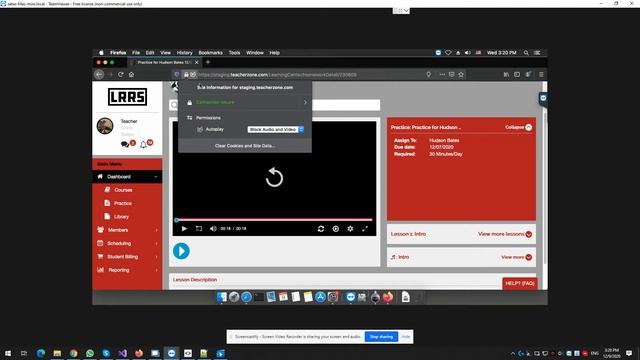The height and width of the screenshot is (360, 640).
Task: Play the video with the play control
Action: tap(184, 229)
